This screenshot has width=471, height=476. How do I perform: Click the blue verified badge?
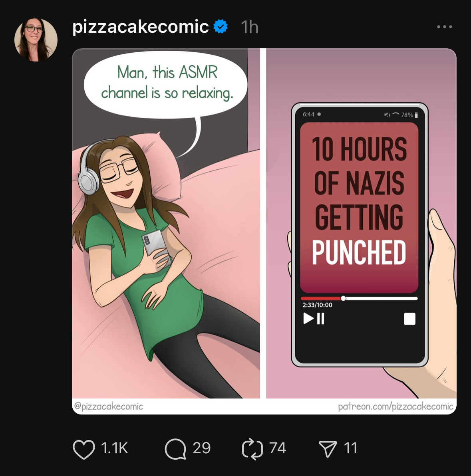click(x=221, y=26)
